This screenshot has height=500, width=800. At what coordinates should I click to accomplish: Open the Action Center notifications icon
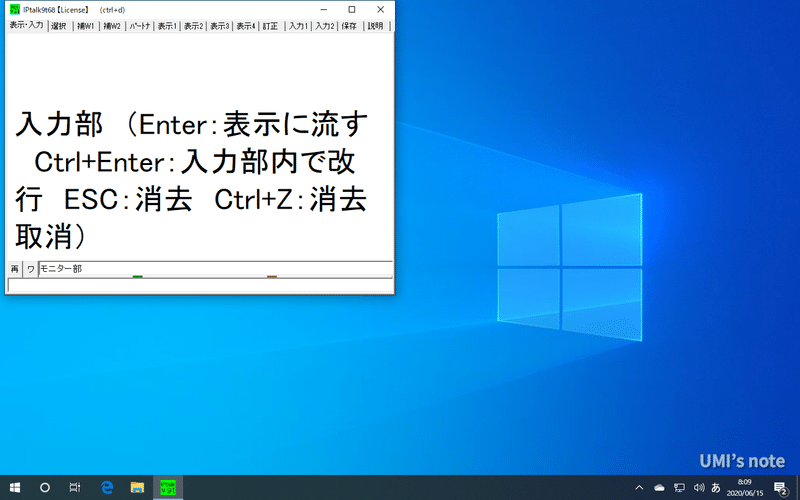[781, 488]
